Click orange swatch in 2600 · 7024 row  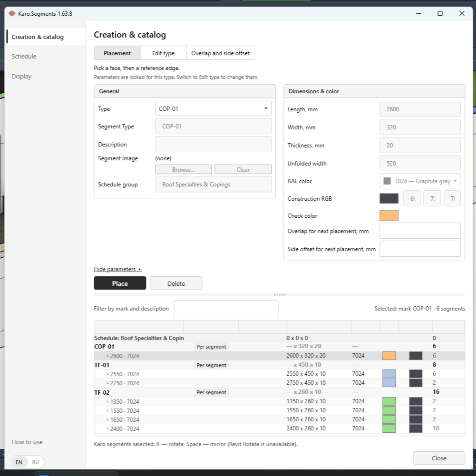coord(389,356)
